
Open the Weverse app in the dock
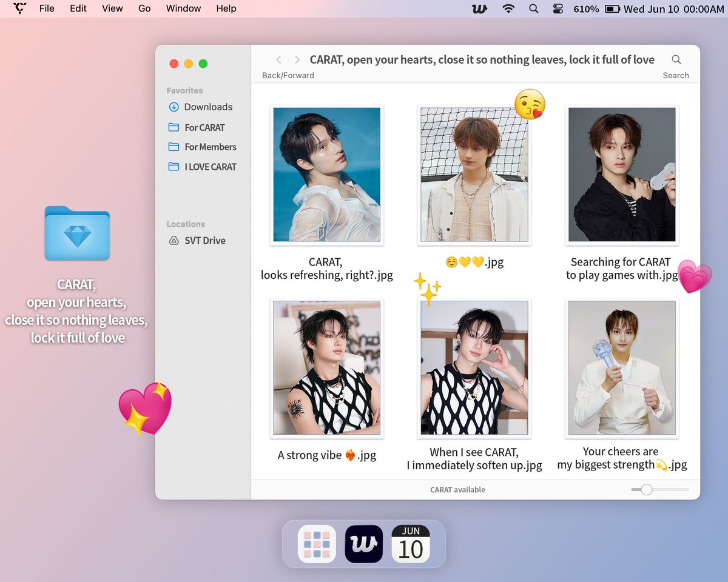pos(364,544)
